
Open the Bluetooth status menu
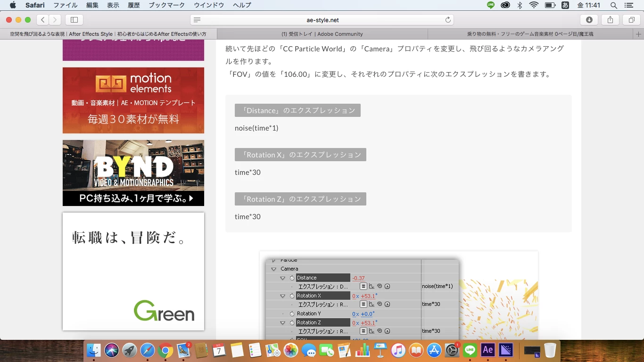pyautogui.click(x=520, y=5)
